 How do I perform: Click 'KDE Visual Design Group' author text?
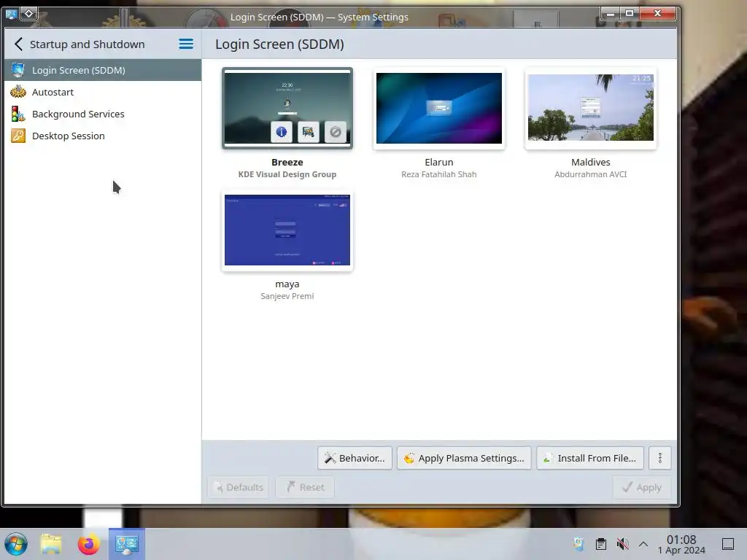(287, 174)
